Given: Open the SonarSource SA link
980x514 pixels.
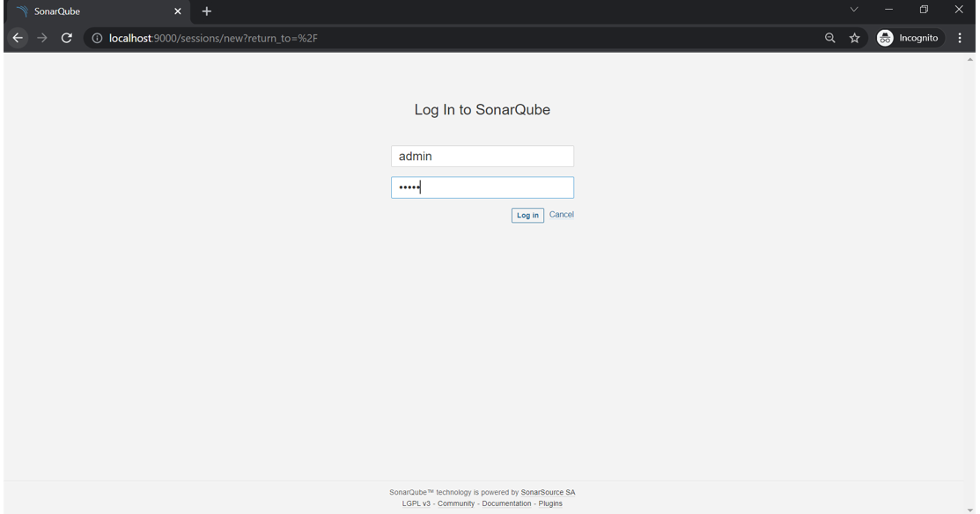Looking at the screenshot, I should [x=548, y=492].
